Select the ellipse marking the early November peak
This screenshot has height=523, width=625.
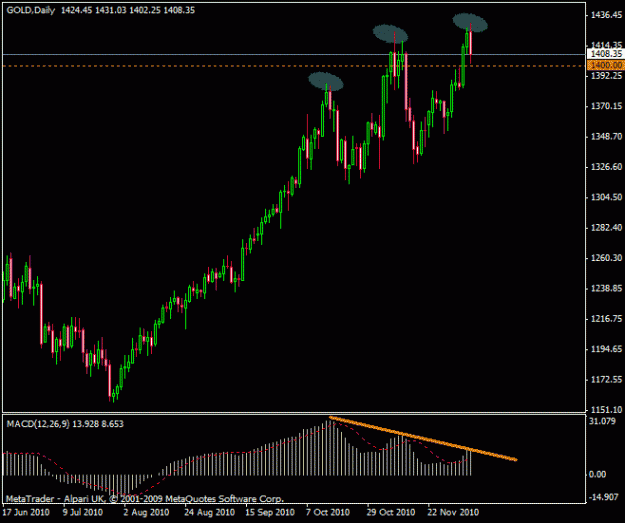click(390, 34)
